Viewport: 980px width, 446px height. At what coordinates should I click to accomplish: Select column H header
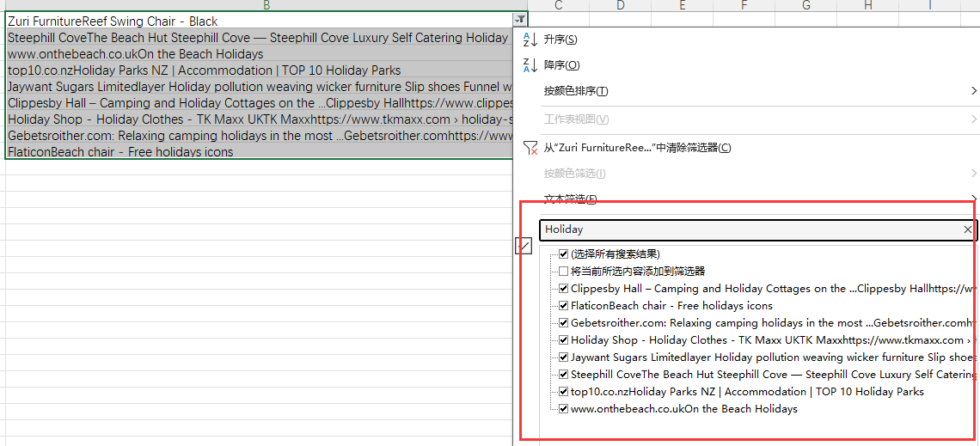[867, 5]
